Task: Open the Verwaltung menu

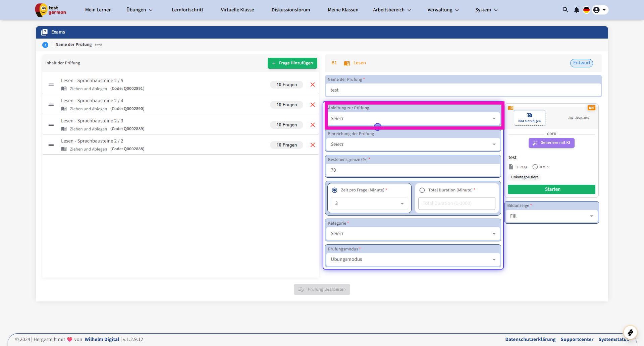Action: [x=443, y=10]
